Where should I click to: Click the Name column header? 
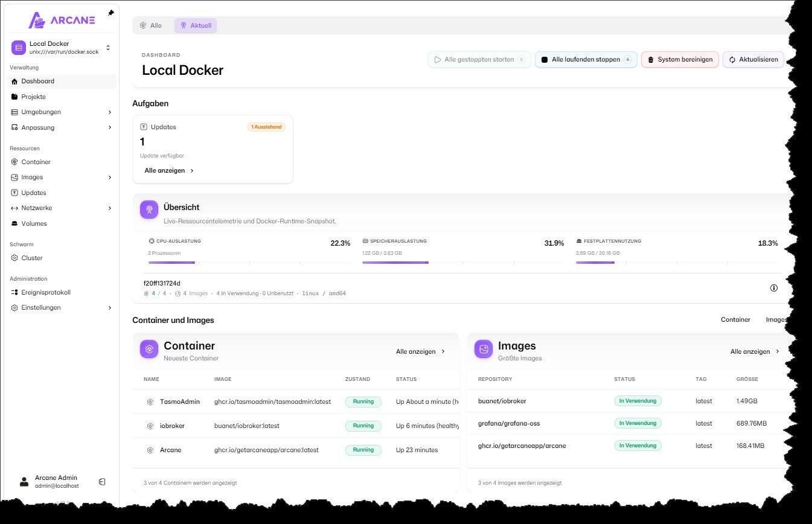point(151,379)
